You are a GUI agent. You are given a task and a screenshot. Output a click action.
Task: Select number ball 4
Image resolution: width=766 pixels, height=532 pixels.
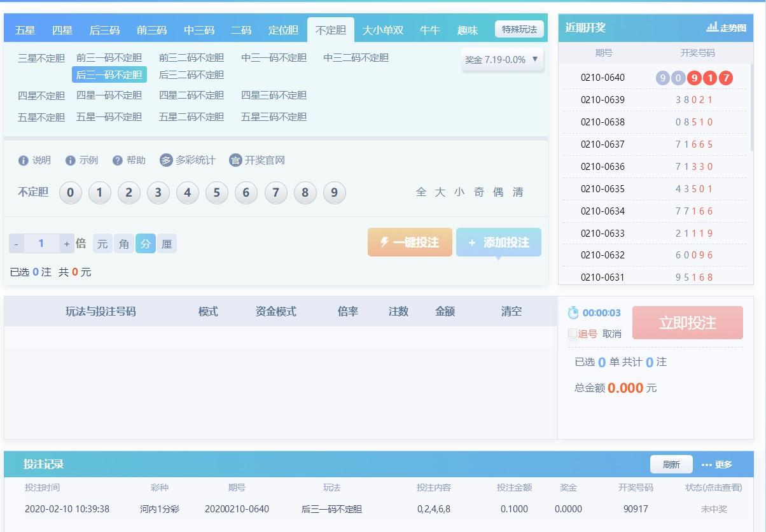tap(188, 192)
